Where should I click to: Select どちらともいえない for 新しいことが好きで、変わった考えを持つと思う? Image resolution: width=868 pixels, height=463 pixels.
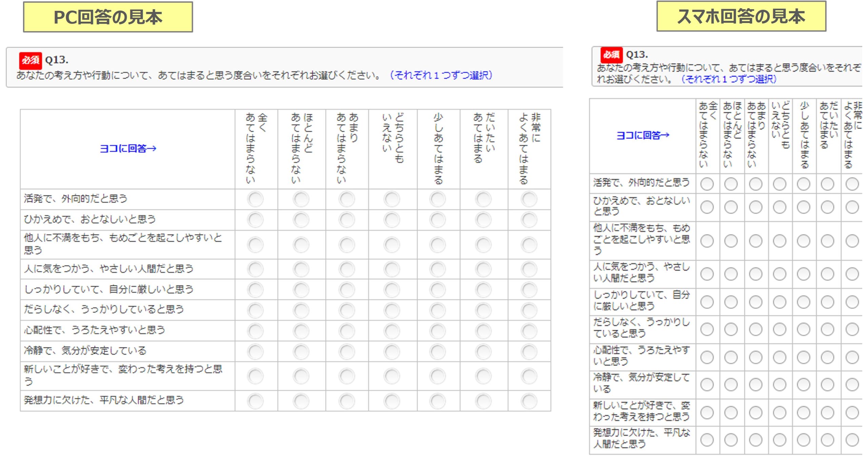click(x=392, y=376)
